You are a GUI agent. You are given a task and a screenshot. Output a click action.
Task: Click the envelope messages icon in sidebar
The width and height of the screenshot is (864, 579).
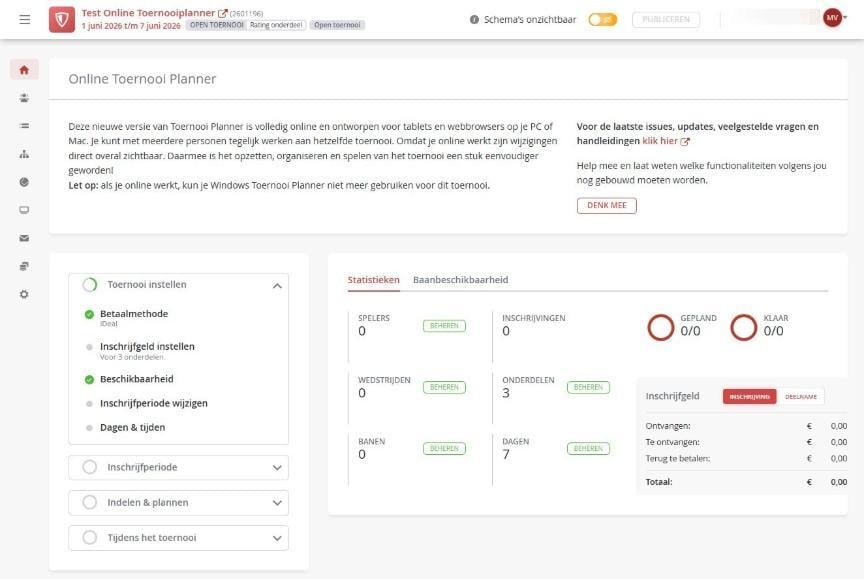click(24, 239)
